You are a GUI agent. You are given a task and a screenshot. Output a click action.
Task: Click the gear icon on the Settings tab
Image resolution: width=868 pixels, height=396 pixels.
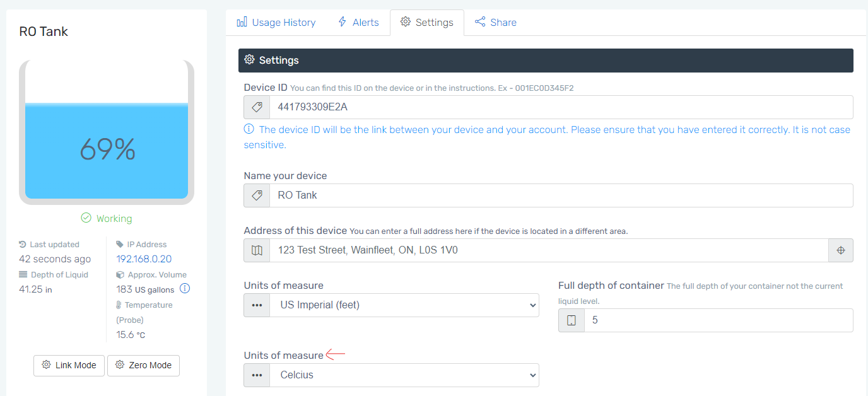point(406,22)
